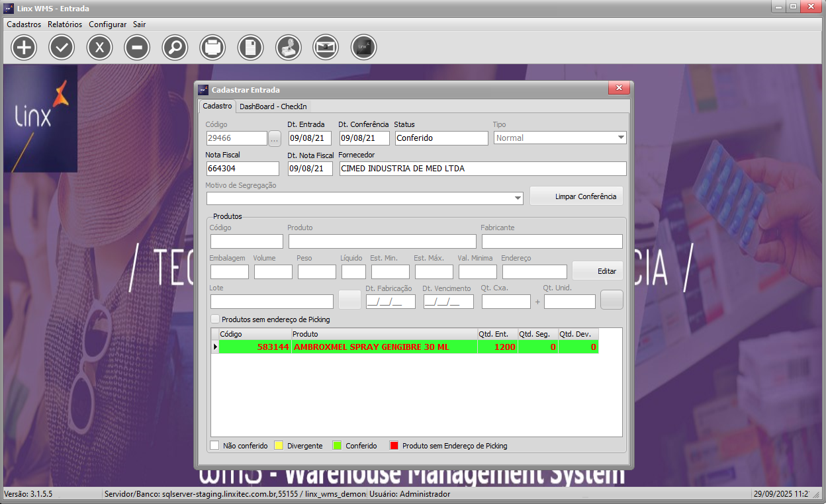Click the Lote input field
This screenshot has width=826, height=504.
(x=272, y=302)
